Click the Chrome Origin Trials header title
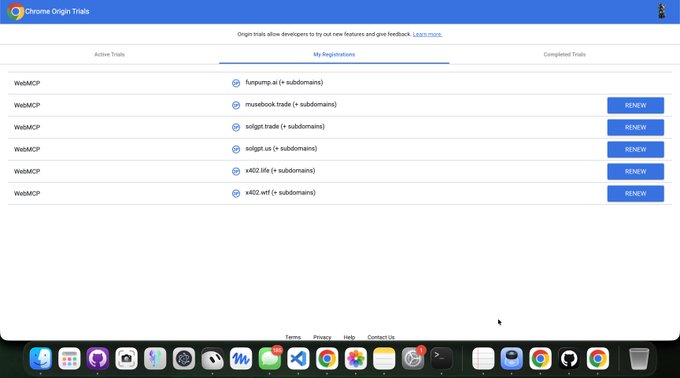The width and height of the screenshot is (680, 378). point(57,12)
